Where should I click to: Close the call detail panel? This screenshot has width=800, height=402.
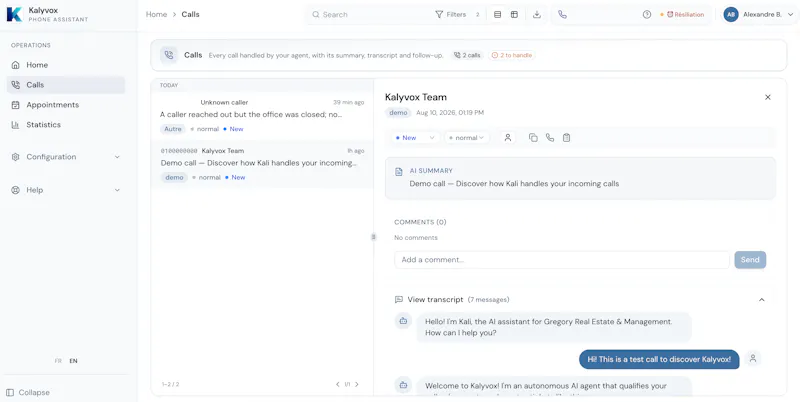pyautogui.click(x=768, y=97)
